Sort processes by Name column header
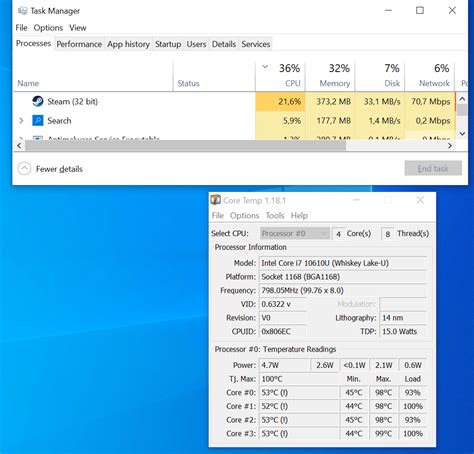Screen dimensions: 474x454 [x=93, y=76]
